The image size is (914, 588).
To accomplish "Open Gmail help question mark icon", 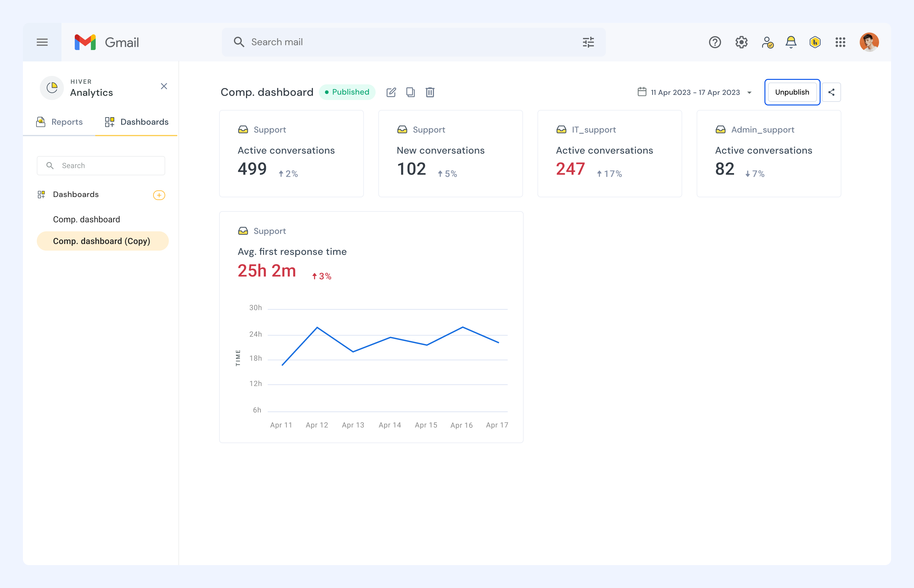I will (714, 42).
